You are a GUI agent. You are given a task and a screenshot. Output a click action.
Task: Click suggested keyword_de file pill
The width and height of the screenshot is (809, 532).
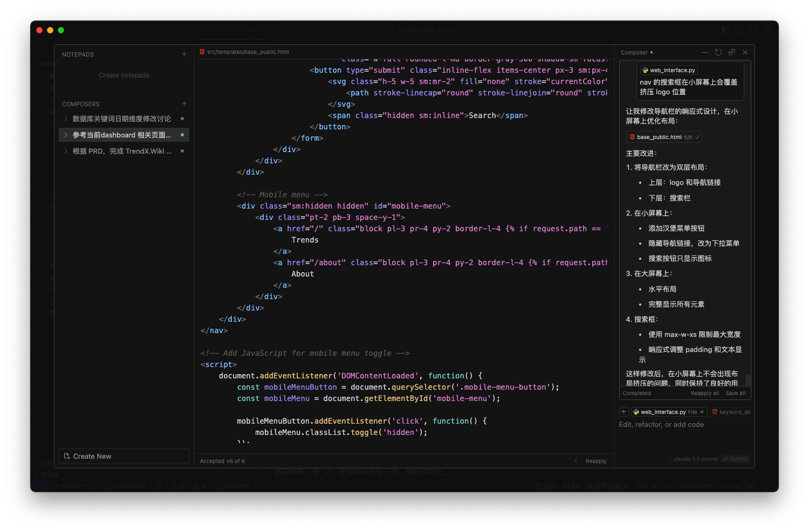(731, 412)
